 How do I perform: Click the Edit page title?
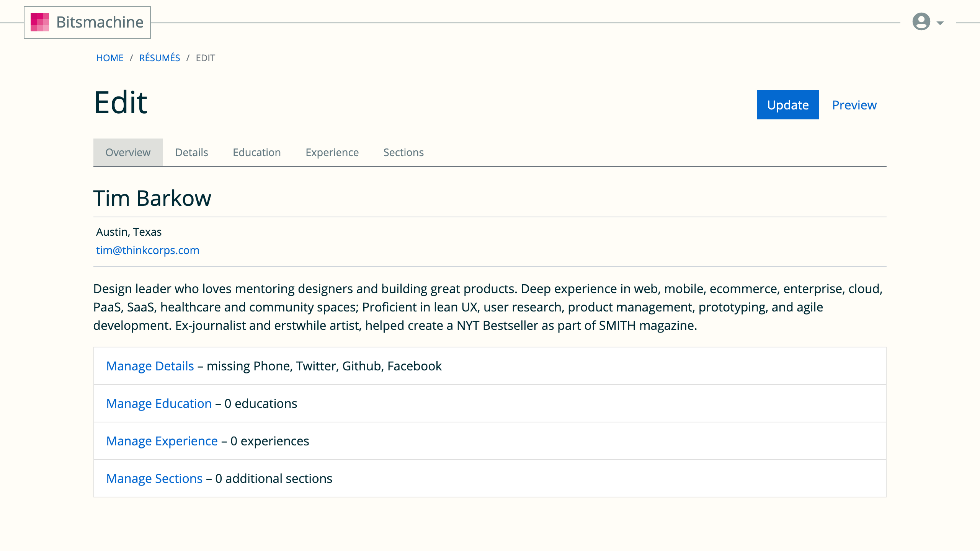pos(121,101)
